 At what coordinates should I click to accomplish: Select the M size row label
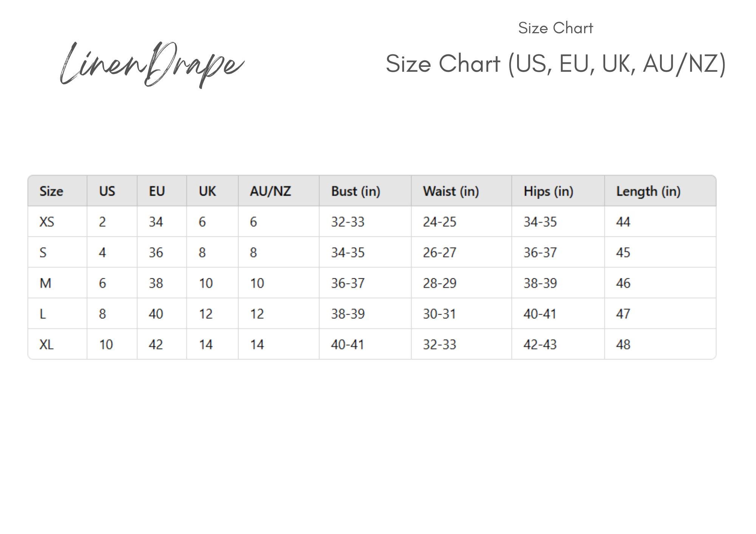tap(45, 283)
